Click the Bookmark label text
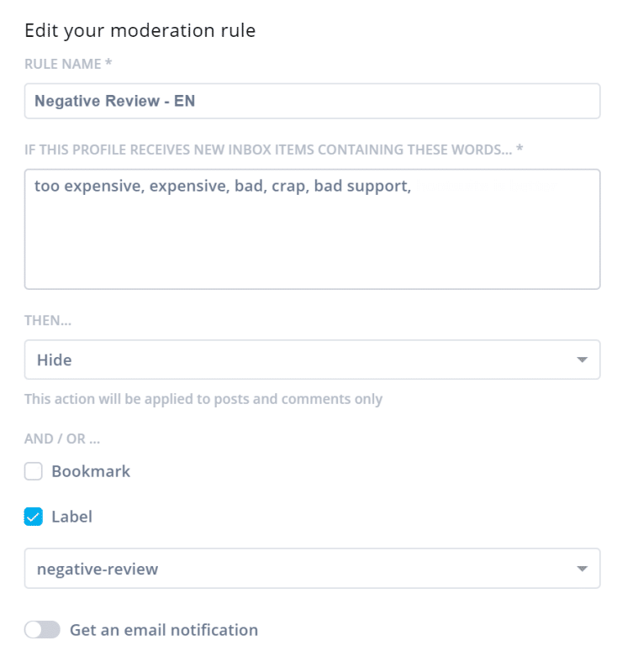 pyautogui.click(x=91, y=471)
